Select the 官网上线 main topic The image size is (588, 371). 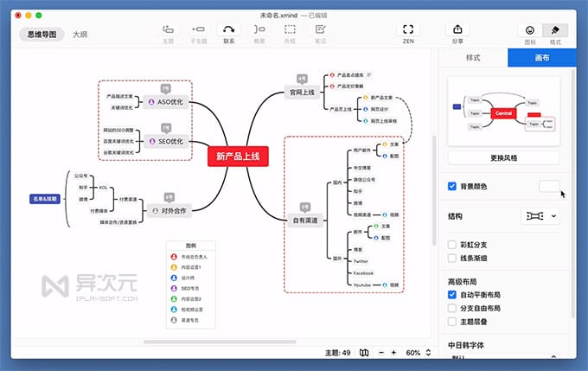(x=302, y=93)
